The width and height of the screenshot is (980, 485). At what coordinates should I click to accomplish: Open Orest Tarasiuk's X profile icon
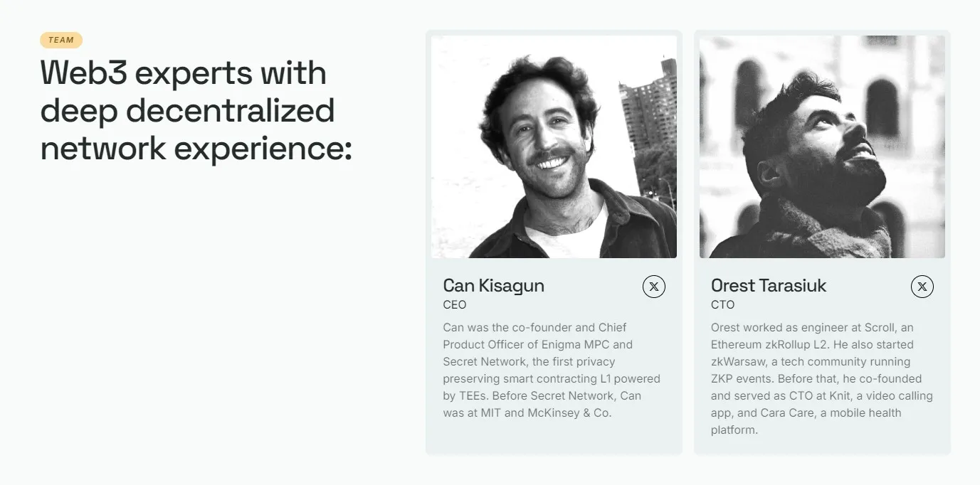922,287
